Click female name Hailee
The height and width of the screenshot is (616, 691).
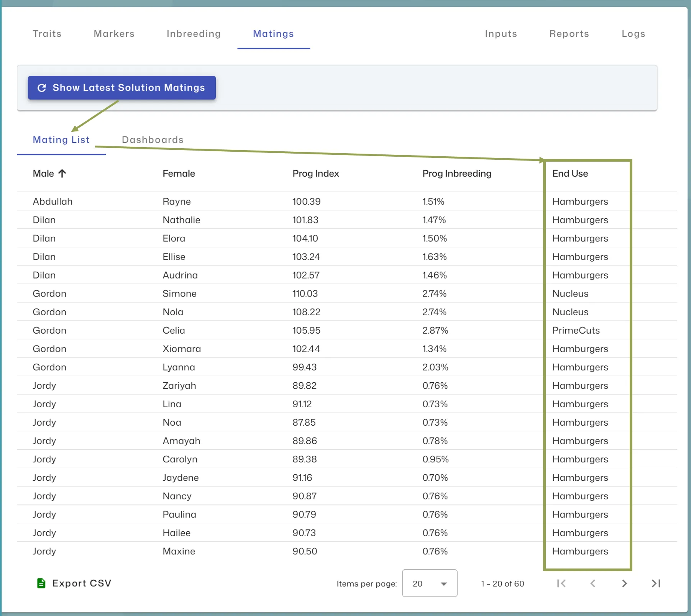[x=176, y=532]
